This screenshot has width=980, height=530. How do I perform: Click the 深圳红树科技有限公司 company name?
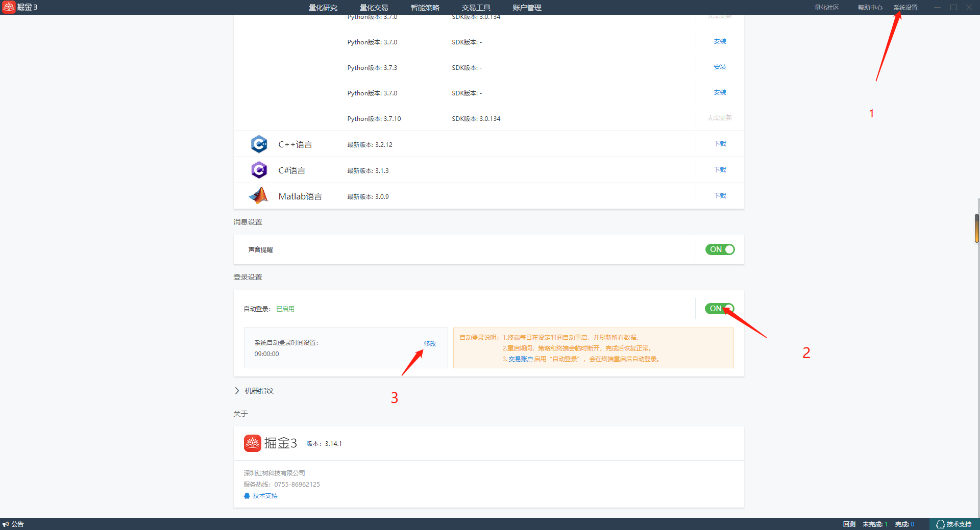coord(274,473)
